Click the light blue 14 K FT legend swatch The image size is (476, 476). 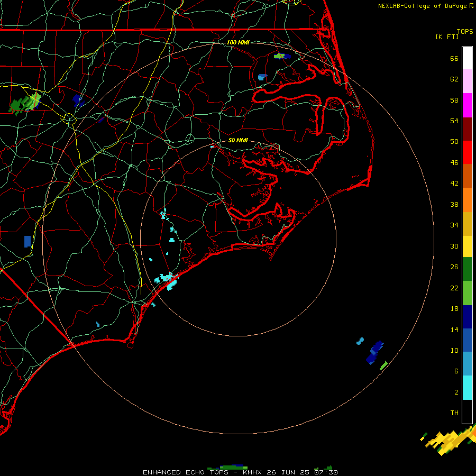coord(467,364)
